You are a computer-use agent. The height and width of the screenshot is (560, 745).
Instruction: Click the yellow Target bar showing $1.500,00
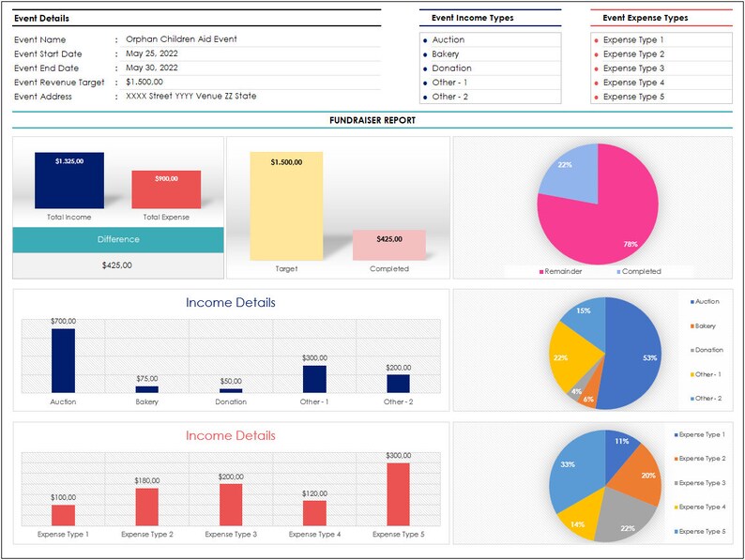coord(286,206)
